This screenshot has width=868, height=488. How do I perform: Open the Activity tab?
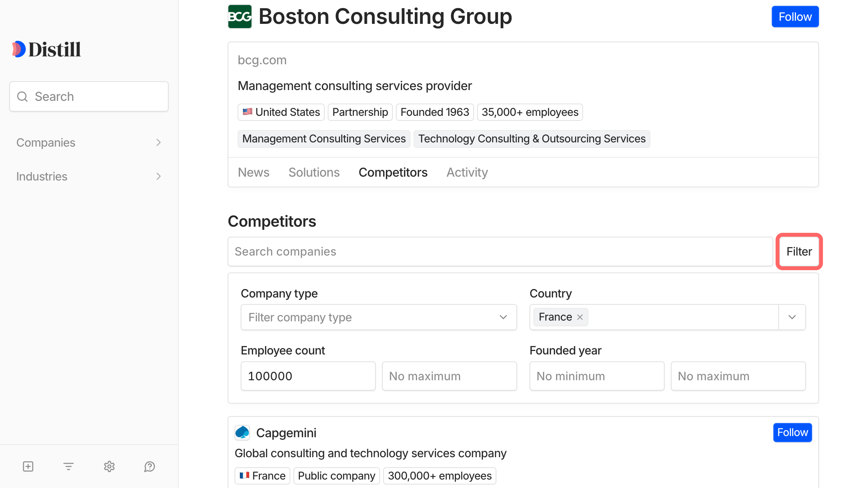click(x=467, y=172)
